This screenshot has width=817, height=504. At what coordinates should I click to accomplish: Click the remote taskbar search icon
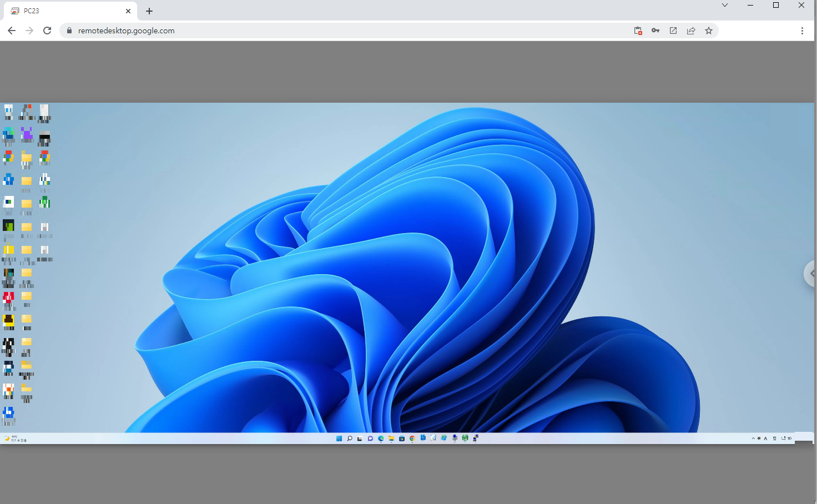[x=350, y=439]
